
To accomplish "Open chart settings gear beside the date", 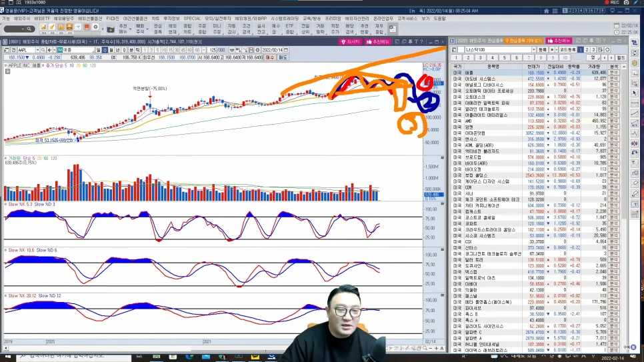I will pos(257,50).
